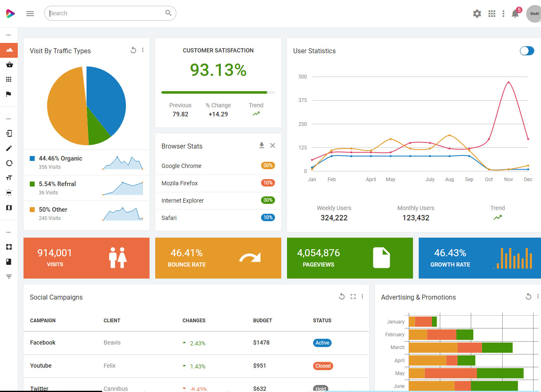This screenshot has height=392, width=541.
Task: Open Social Campaigns three-dot menu
Action: point(362,297)
